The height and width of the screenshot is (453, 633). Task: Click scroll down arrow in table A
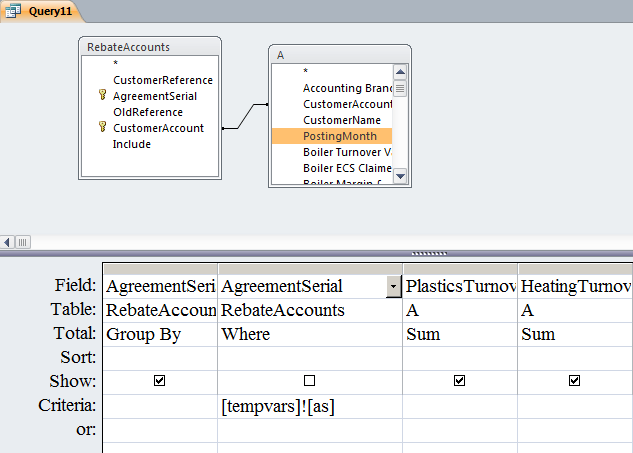pos(400,176)
